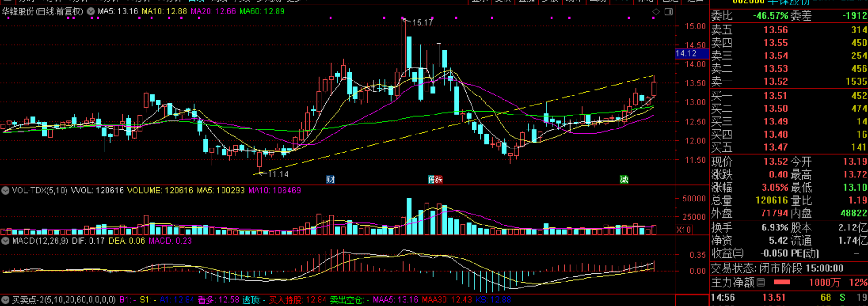Click the 11.14 low price label
This screenshot has width=868, height=306.
[278, 174]
